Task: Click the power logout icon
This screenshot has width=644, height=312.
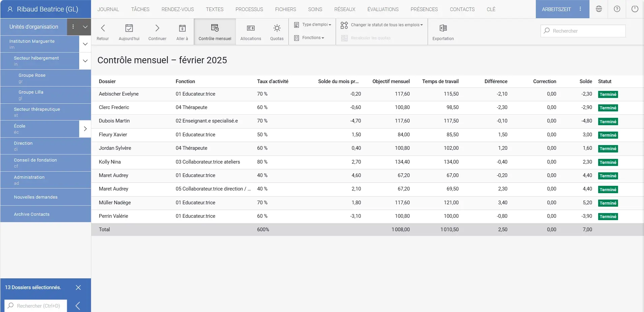Action: point(635,9)
